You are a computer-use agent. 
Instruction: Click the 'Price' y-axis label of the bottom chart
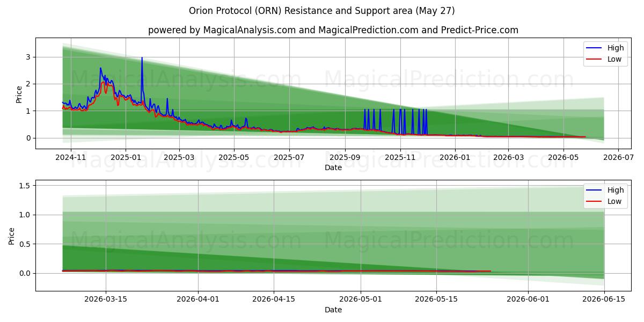(x=13, y=235)
